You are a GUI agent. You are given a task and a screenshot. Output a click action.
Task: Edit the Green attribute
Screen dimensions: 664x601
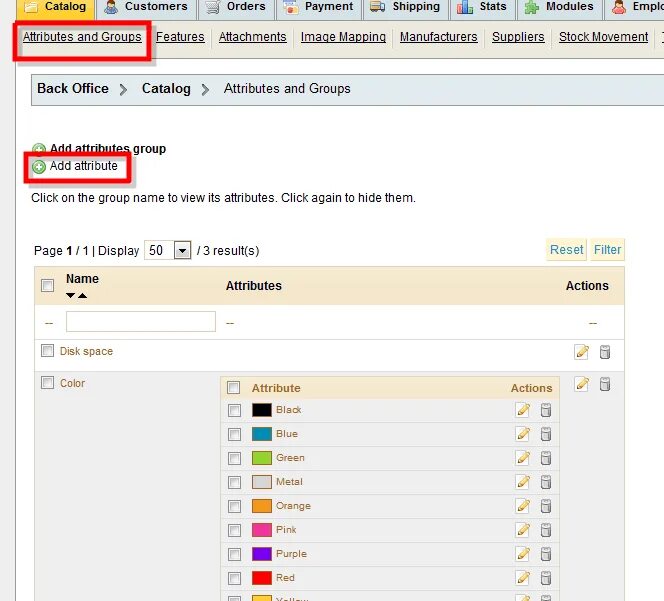tap(523, 458)
